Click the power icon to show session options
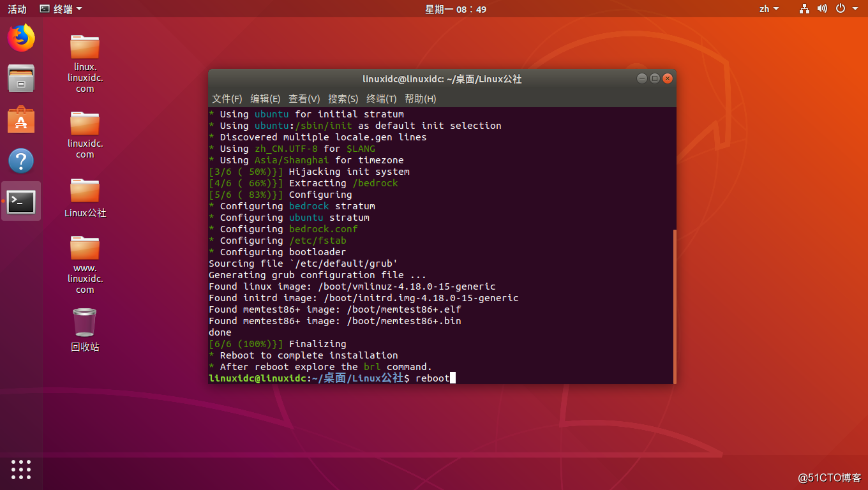The height and width of the screenshot is (490, 868). [x=841, y=8]
